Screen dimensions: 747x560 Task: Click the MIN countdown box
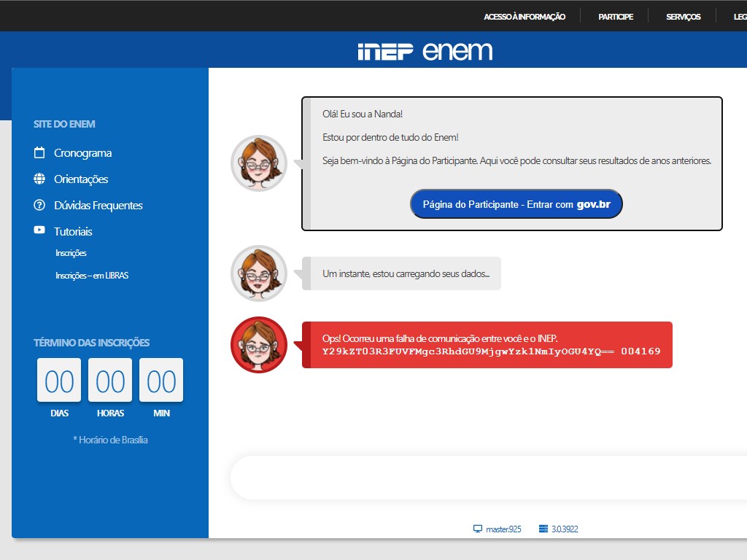click(x=161, y=380)
